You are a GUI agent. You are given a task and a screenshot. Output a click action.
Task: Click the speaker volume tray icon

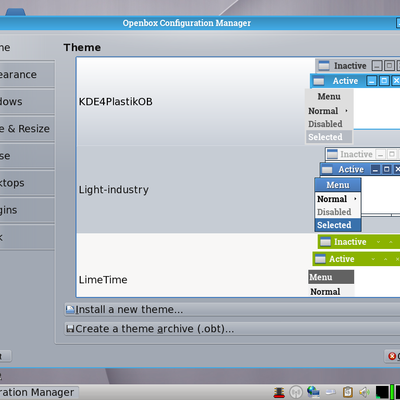pos(364,392)
